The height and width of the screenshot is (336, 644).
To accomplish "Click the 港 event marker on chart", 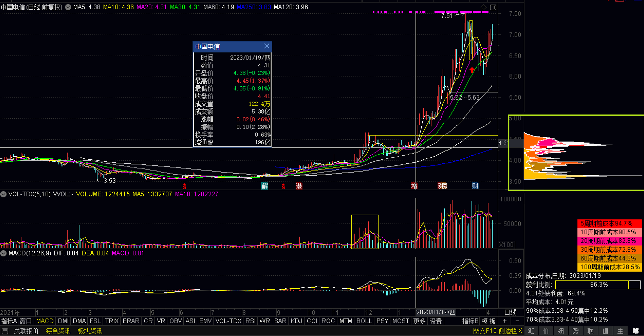I will coord(299,186).
